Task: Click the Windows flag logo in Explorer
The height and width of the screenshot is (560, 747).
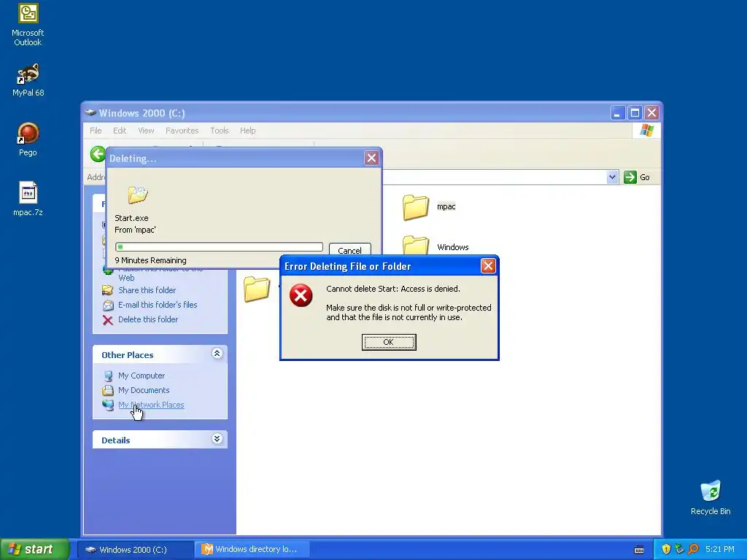Action: 646,130
